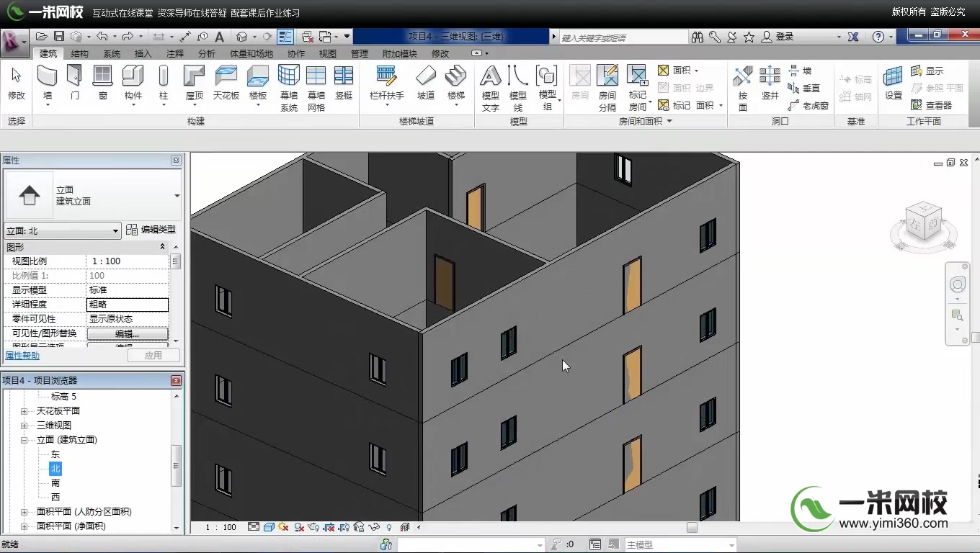Screen dimensions: 980x553
Task: Open the type selector dropdown for 建筑立面
Action: click(x=177, y=196)
